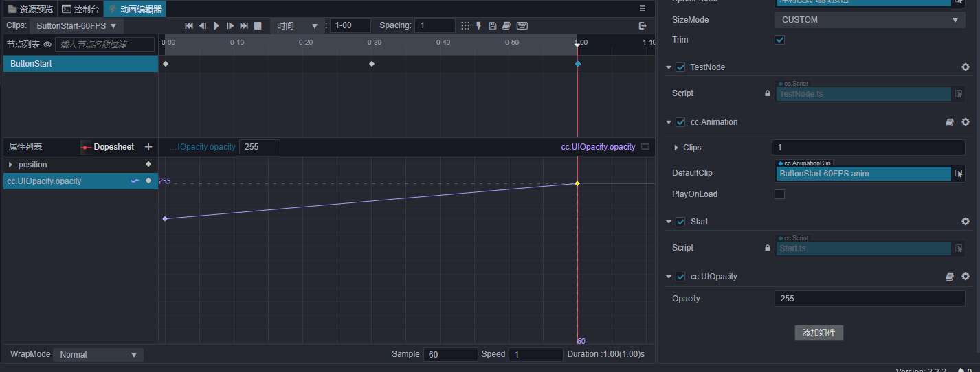Click the 添加组件 button

click(818, 333)
